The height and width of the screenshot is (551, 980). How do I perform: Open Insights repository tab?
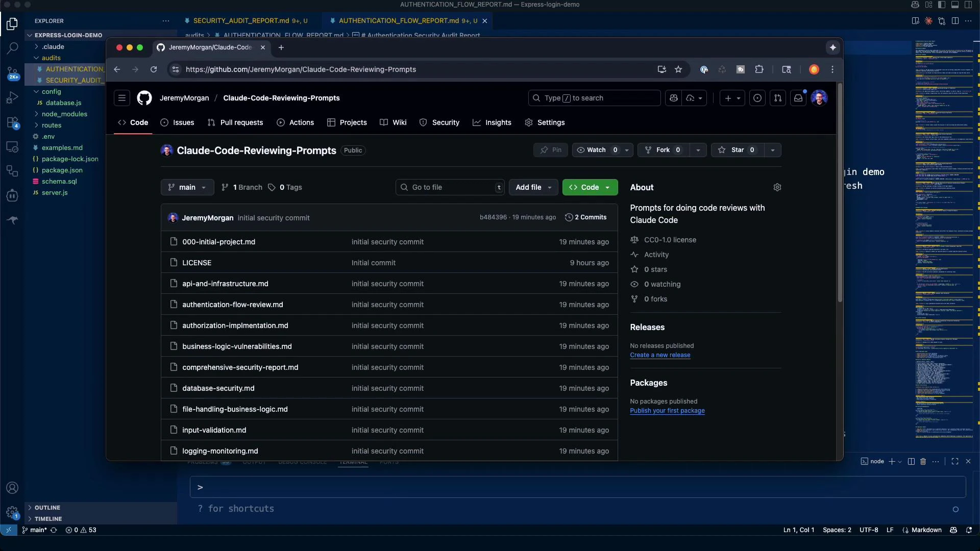click(492, 122)
